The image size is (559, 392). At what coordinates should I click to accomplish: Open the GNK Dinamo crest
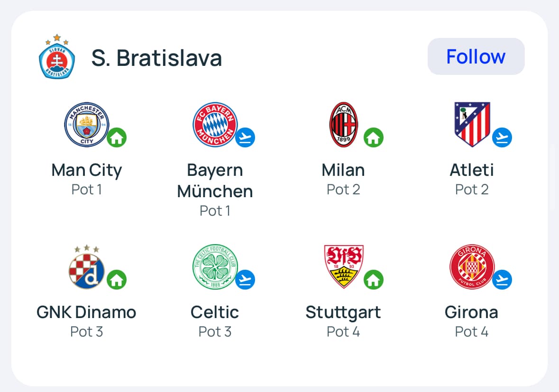87,267
